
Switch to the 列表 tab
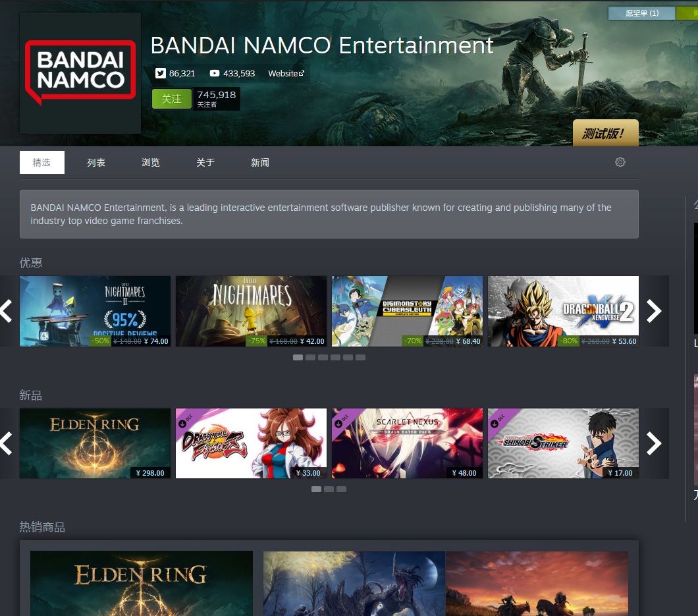click(x=96, y=163)
